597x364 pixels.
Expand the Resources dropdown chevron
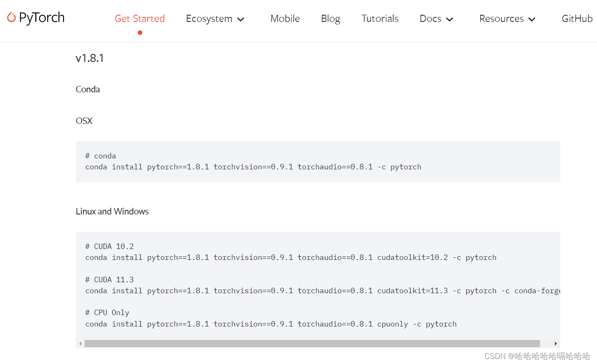tap(532, 19)
